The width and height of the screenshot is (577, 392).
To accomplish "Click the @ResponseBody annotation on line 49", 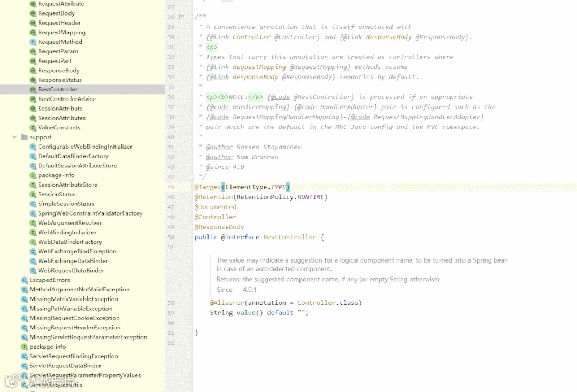I will (x=219, y=227).
